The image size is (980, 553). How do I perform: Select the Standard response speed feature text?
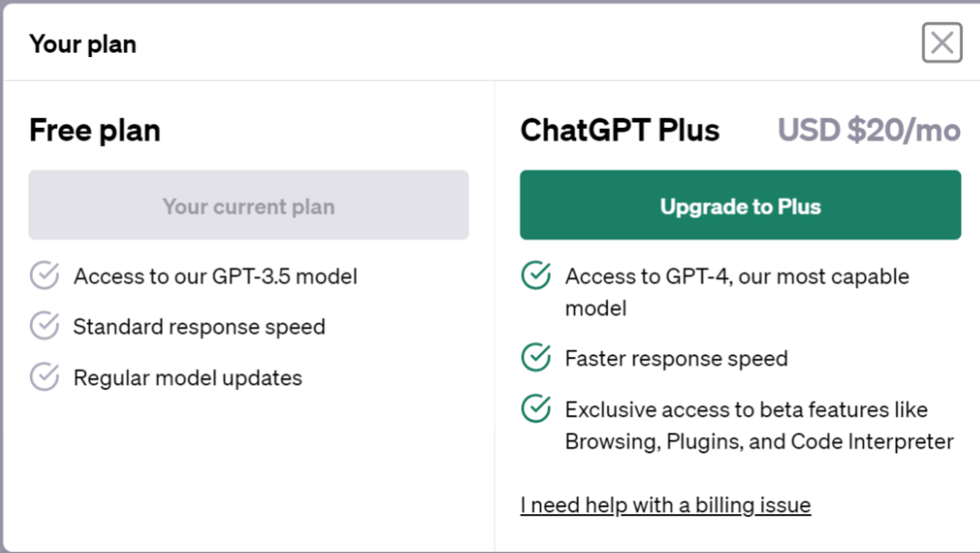pos(199,327)
